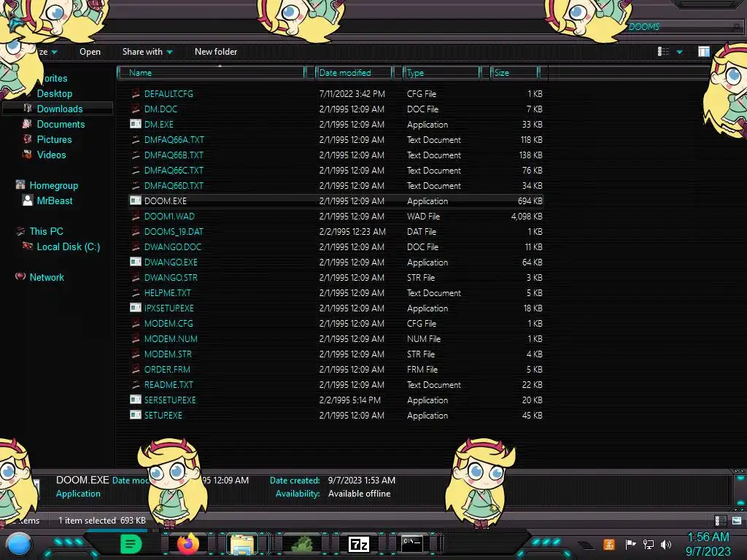Select Homegroup in the navigation pane
This screenshot has width=747, height=560.
click(53, 185)
